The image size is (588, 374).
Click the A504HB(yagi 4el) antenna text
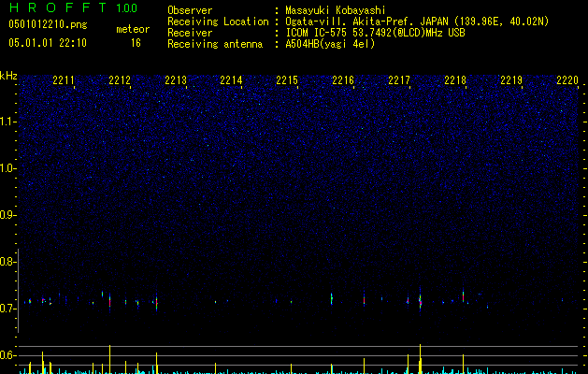coord(330,44)
